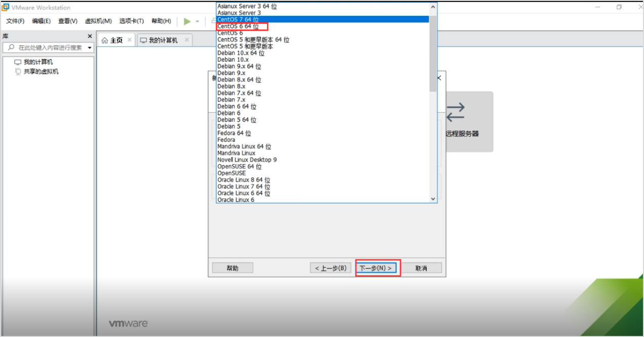Image resolution: width=644 pixels, height=337 pixels.
Task: Choose Debian 7.x 64 位 from list
Action: tap(323, 93)
